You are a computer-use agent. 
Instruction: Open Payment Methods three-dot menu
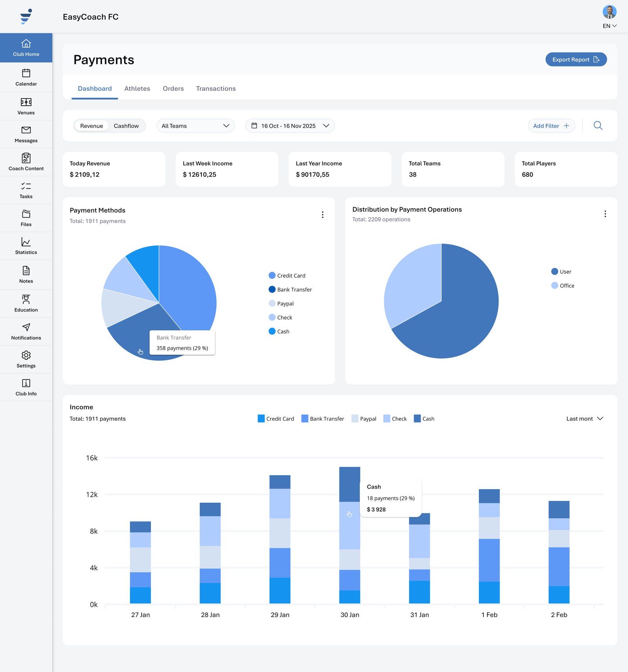(323, 215)
